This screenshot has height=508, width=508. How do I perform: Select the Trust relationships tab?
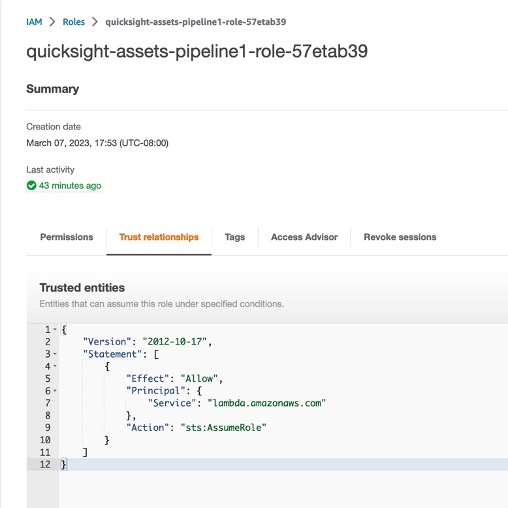(x=159, y=237)
